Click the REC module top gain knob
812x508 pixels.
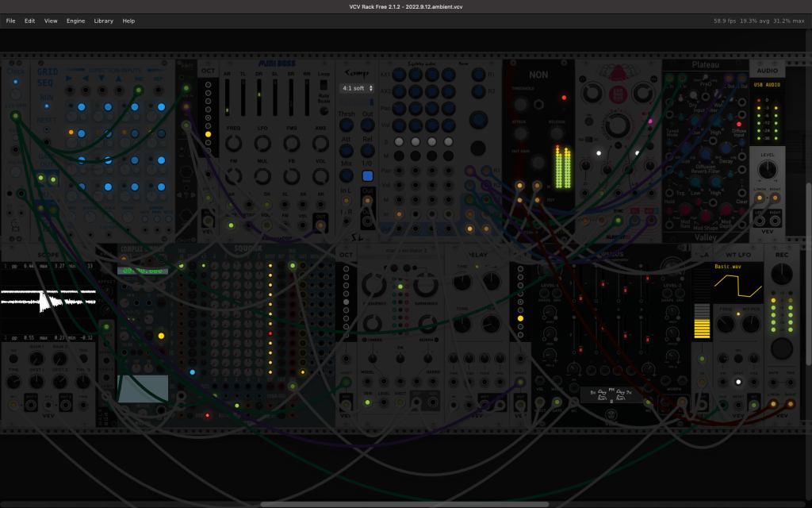[781, 274]
